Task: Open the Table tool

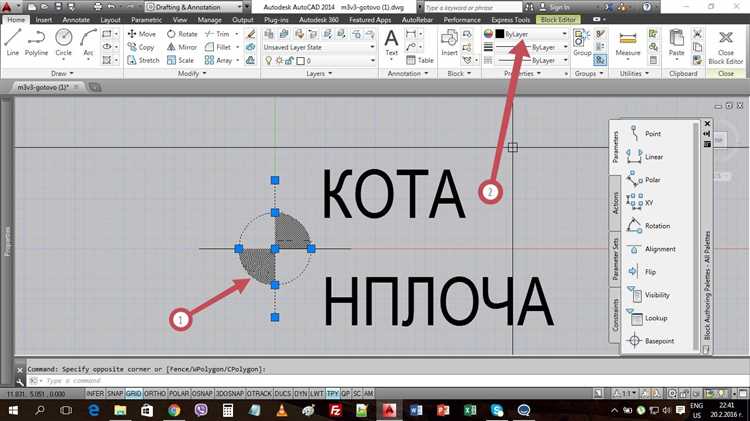Action: pos(419,60)
